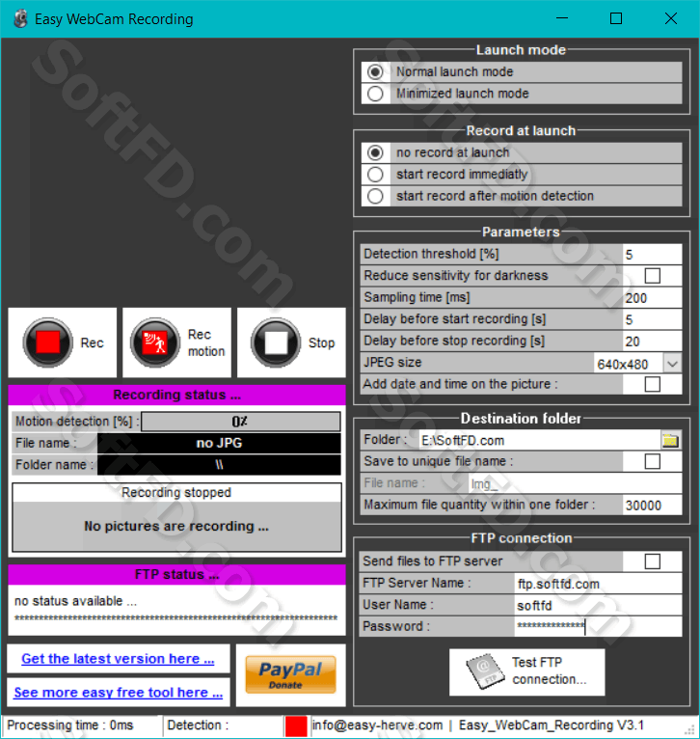Edit the Sampling time value field
Viewport: 700px width, 739px height.
(652, 298)
